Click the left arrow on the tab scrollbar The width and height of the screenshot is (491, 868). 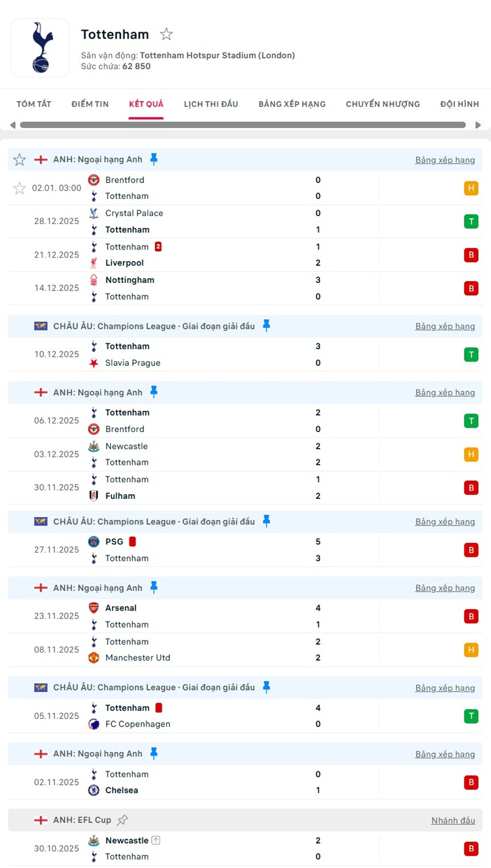click(x=13, y=125)
